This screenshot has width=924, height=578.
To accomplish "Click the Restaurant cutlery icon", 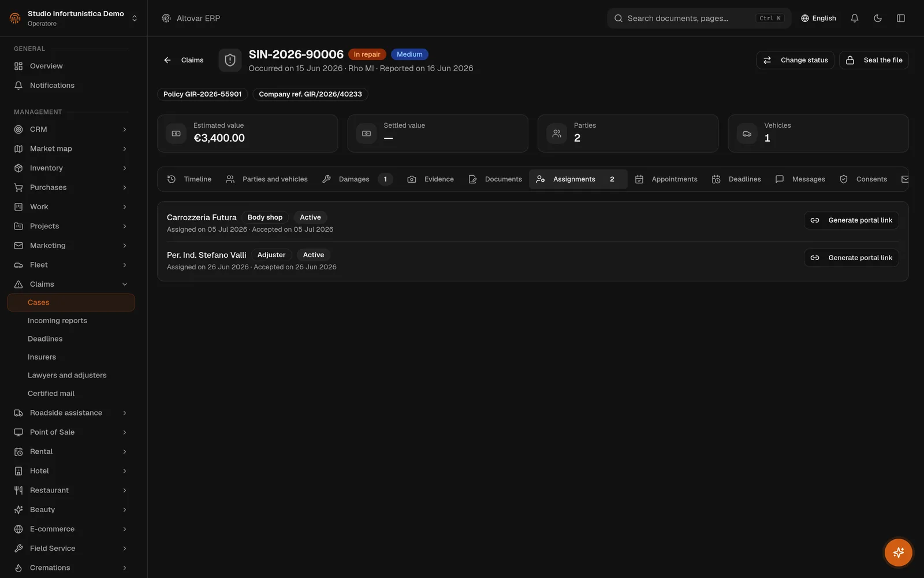I will 18,491.
